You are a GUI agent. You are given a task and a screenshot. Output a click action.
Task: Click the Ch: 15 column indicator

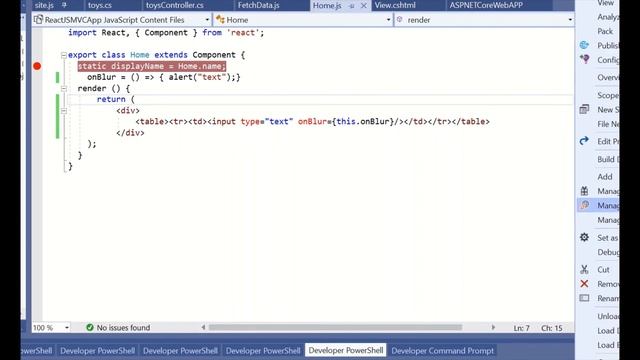(x=551, y=328)
